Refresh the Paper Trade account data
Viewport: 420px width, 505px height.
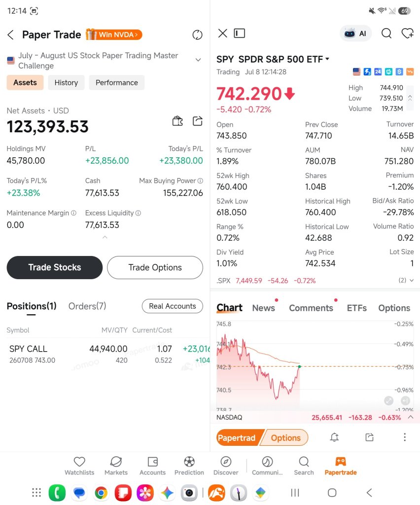tap(197, 35)
